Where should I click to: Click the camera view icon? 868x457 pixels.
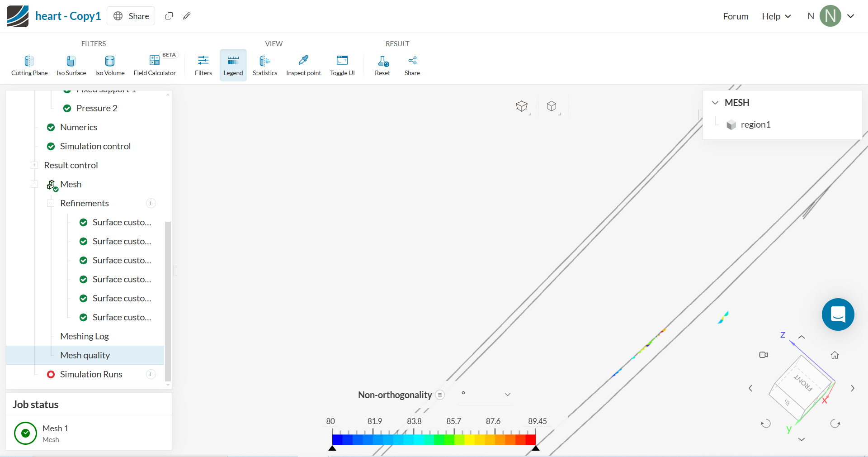[764, 355]
